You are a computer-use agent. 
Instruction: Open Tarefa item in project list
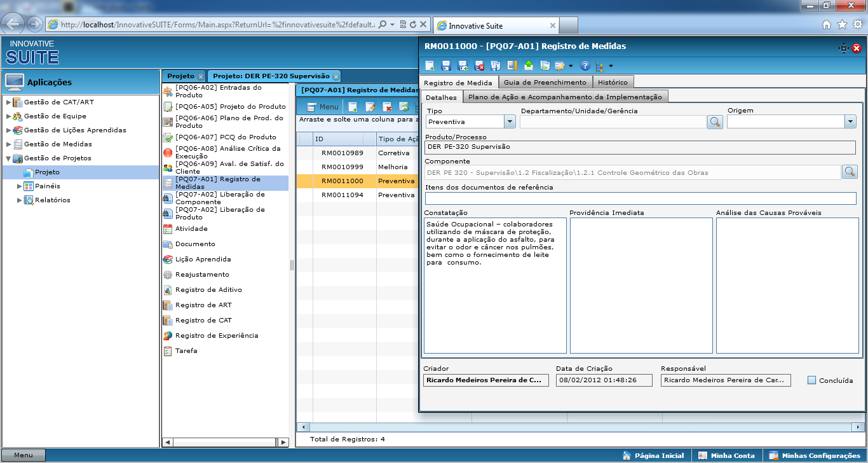(x=180, y=350)
